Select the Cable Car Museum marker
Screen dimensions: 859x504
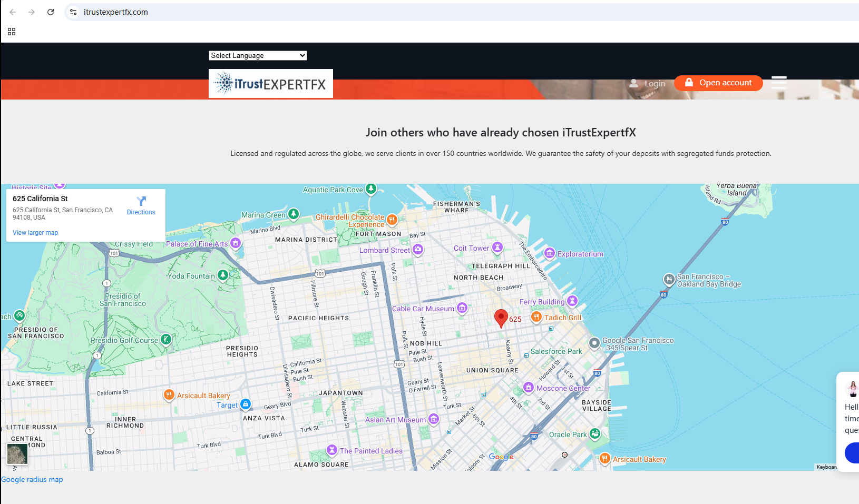462,308
